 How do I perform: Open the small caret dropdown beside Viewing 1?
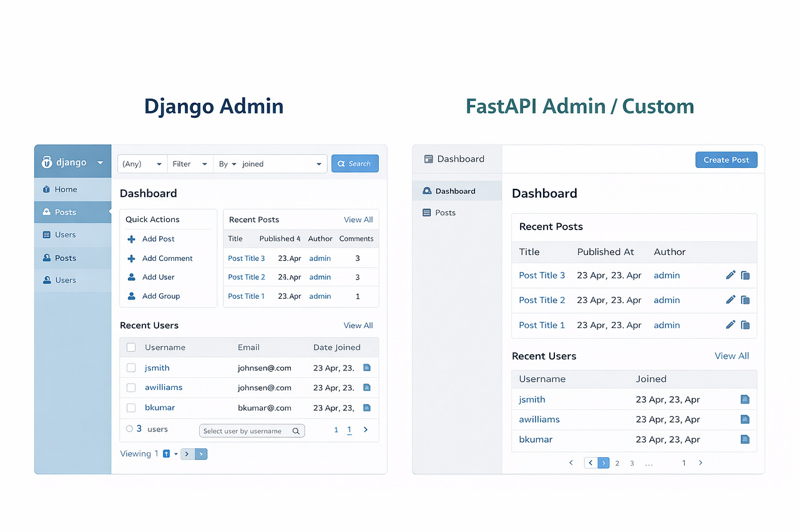point(176,454)
